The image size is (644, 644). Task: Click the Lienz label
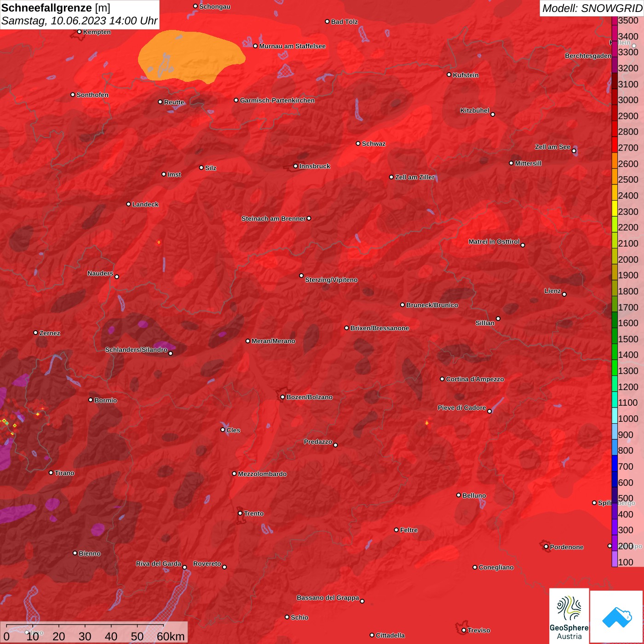click(552, 291)
